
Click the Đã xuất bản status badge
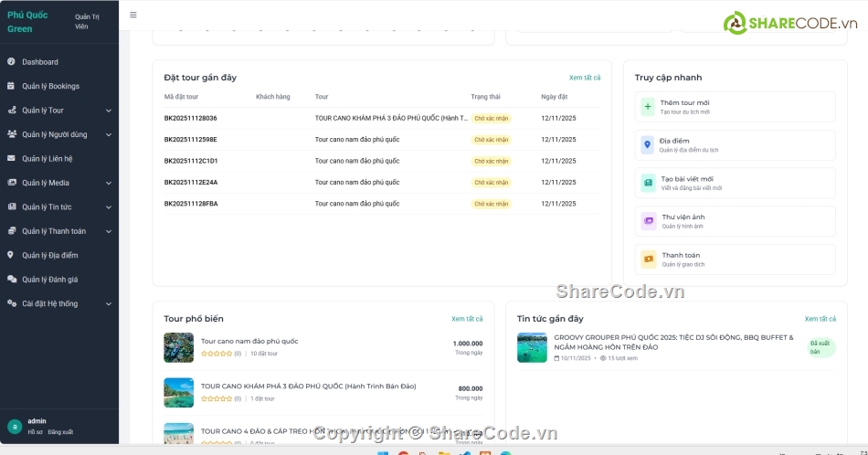click(x=821, y=347)
